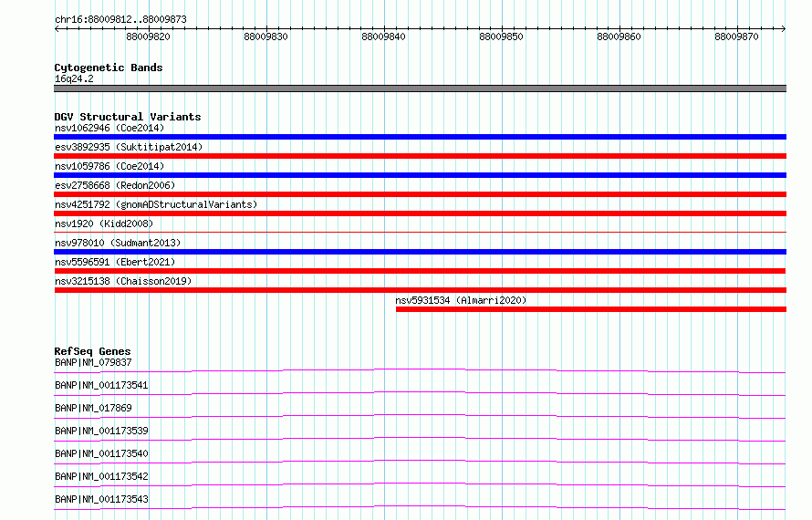Image resolution: width=812 pixels, height=520 pixels.
Task: Select transcript BANP|NM_017869 label
Action: coord(93,408)
